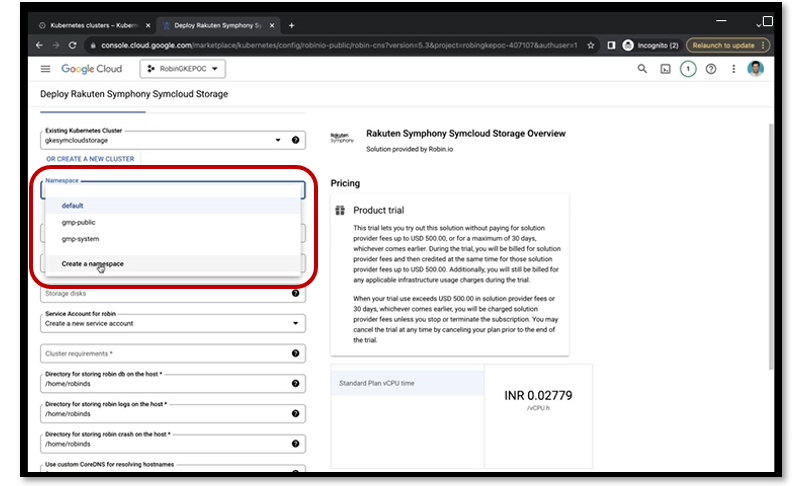Click the Namespace input field
792x486 pixels.
tap(173, 190)
